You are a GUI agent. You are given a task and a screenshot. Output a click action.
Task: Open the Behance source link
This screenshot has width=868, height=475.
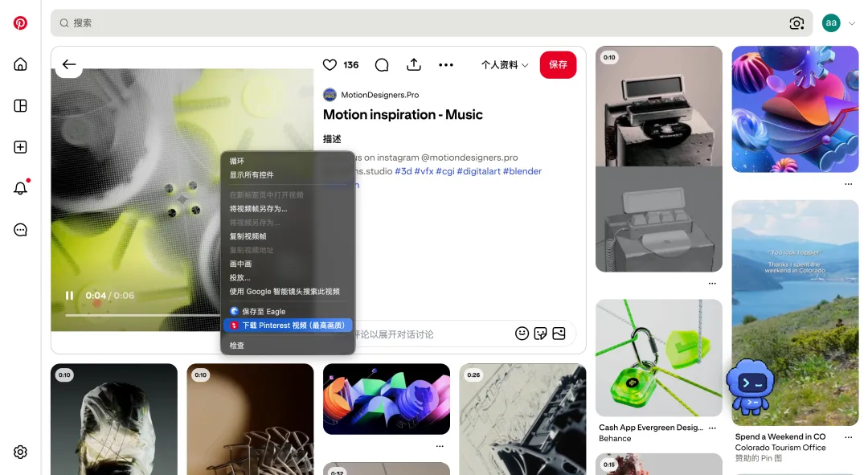[615, 439]
